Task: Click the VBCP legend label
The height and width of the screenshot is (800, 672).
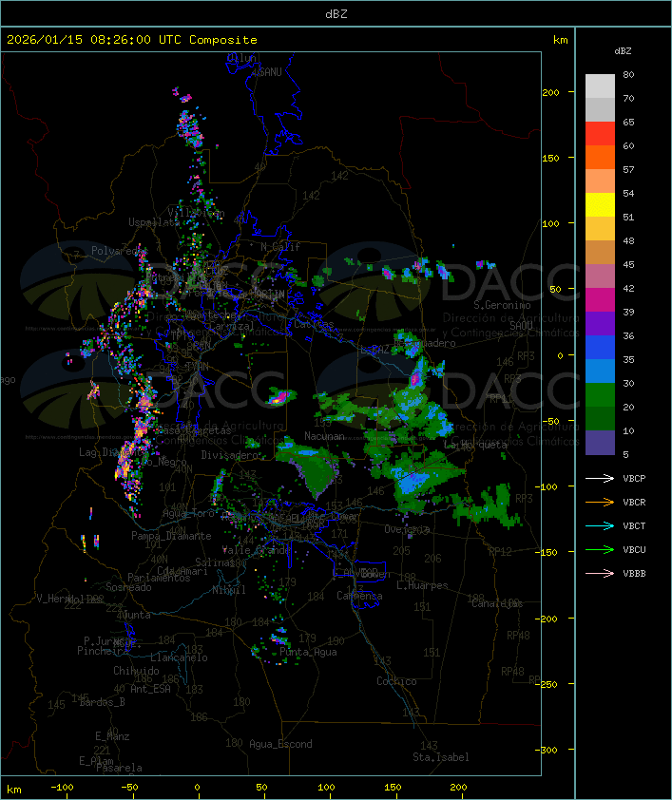Action: click(x=634, y=479)
